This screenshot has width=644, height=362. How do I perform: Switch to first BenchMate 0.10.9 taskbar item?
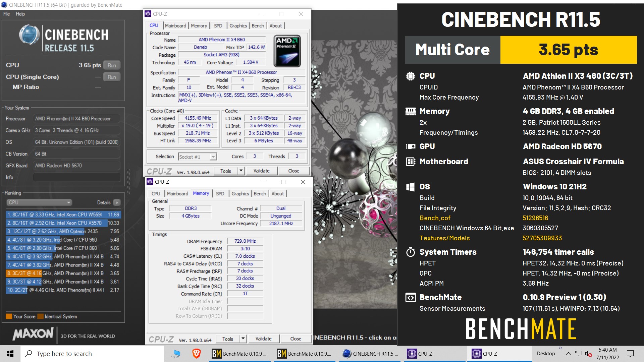[x=239, y=354]
